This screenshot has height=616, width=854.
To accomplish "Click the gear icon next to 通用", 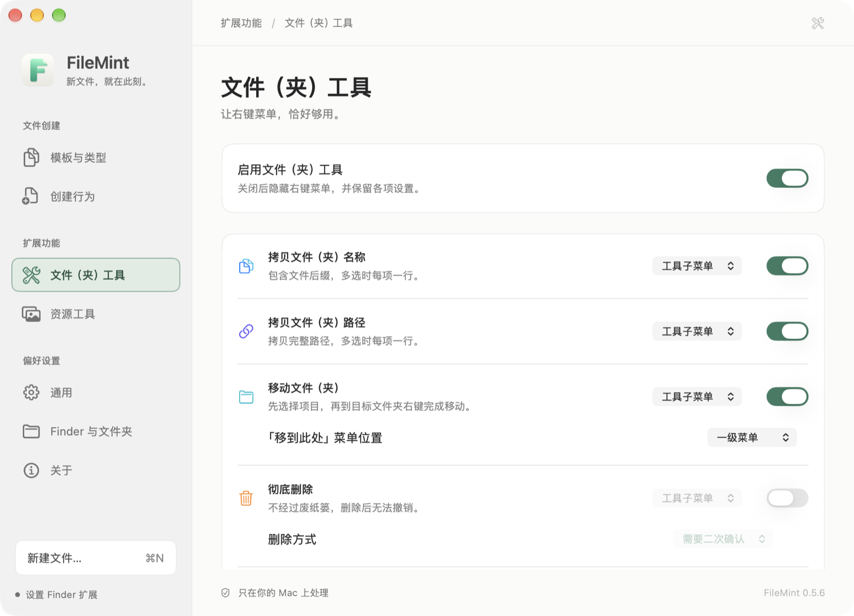I will click(31, 393).
